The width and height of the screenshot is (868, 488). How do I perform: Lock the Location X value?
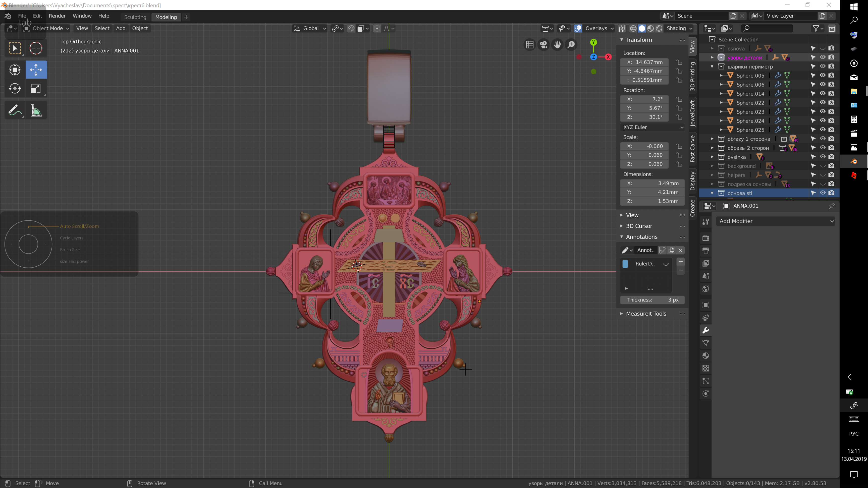[679, 62]
